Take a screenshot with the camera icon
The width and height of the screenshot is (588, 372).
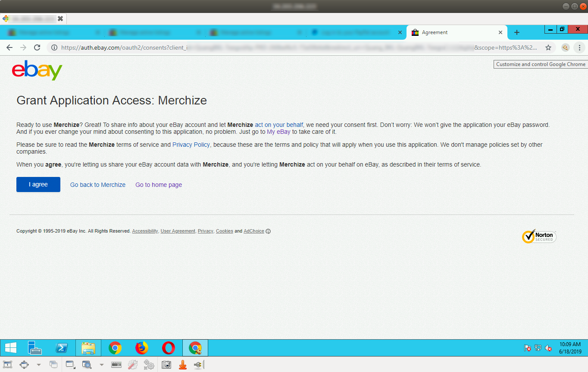pyautogui.click(x=166, y=365)
